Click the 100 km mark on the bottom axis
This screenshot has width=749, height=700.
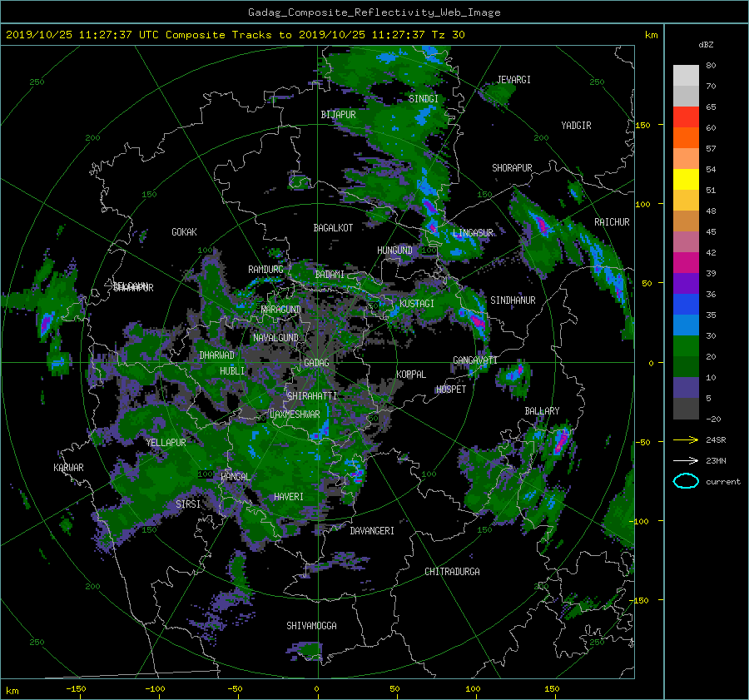[473, 689]
